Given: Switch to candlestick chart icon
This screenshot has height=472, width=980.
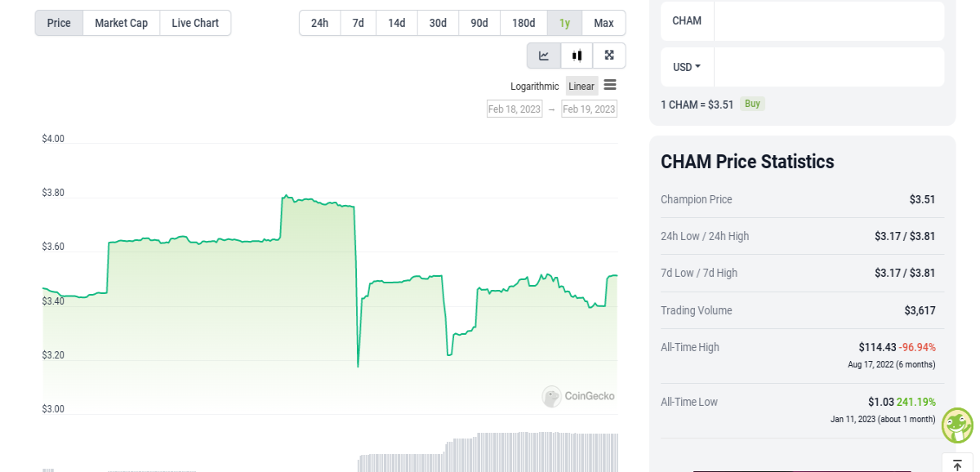Looking at the screenshot, I should point(577,56).
